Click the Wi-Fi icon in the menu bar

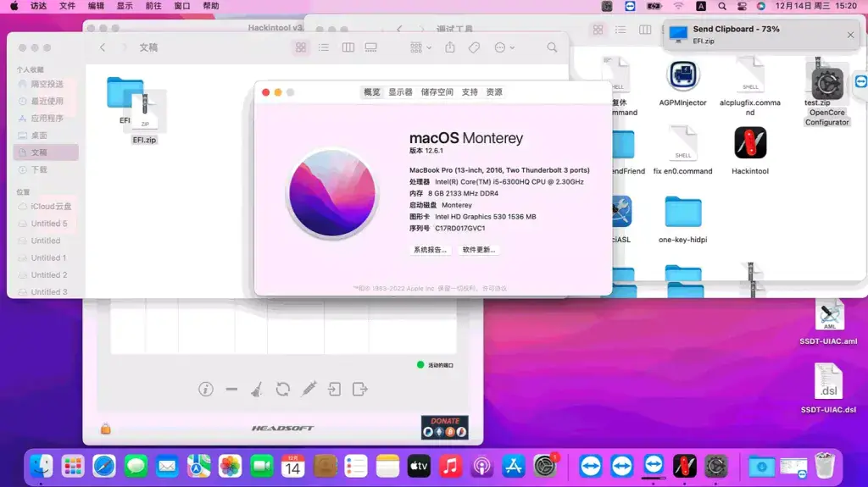pyautogui.click(x=678, y=6)
